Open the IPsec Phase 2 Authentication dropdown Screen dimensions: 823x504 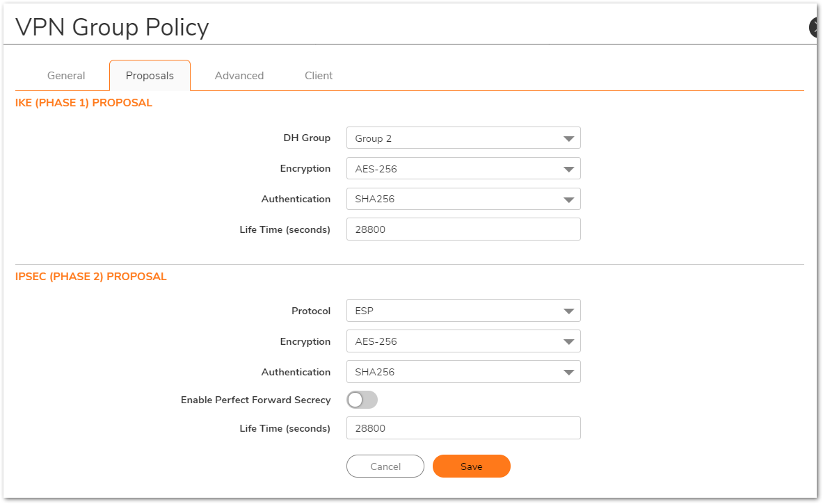[463, 372]
